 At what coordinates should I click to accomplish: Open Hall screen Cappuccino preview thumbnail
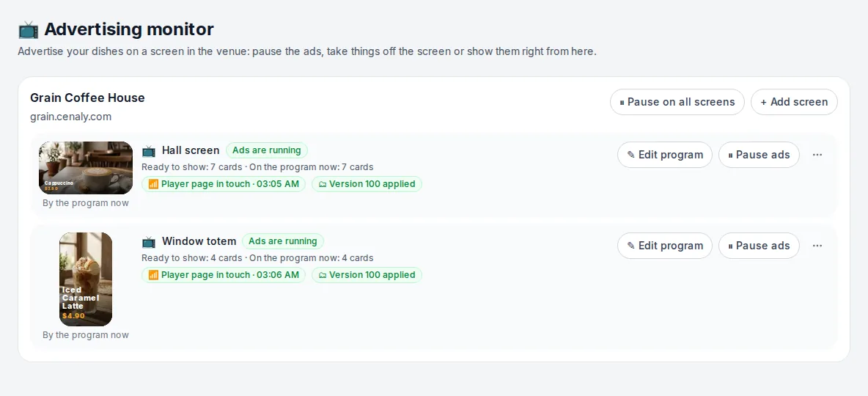[x=86, y=168]
